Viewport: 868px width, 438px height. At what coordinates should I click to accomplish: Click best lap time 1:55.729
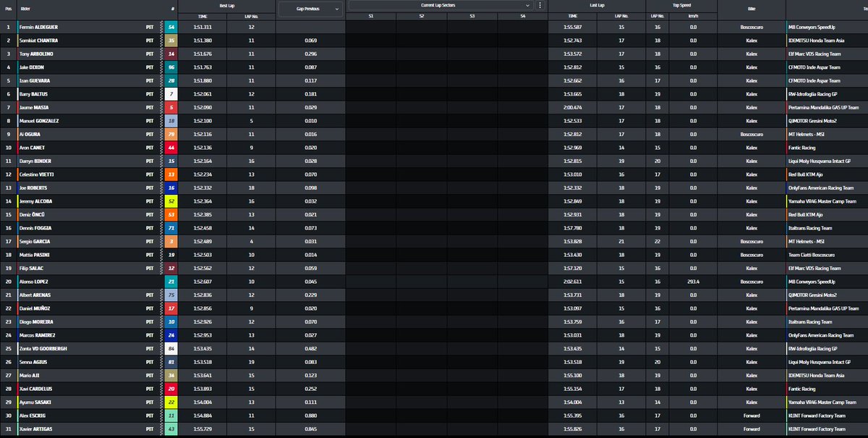click(x=203, y=429)
